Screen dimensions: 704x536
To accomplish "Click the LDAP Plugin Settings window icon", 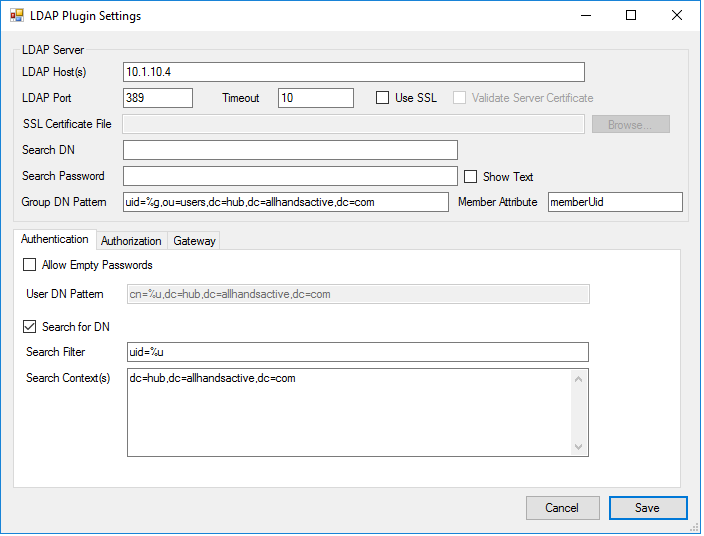I will [17, 16].
